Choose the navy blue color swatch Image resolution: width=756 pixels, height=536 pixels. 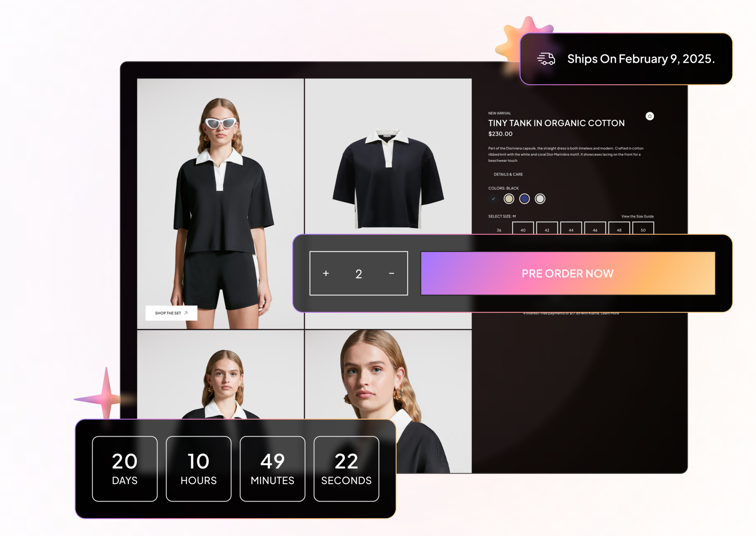525,199
